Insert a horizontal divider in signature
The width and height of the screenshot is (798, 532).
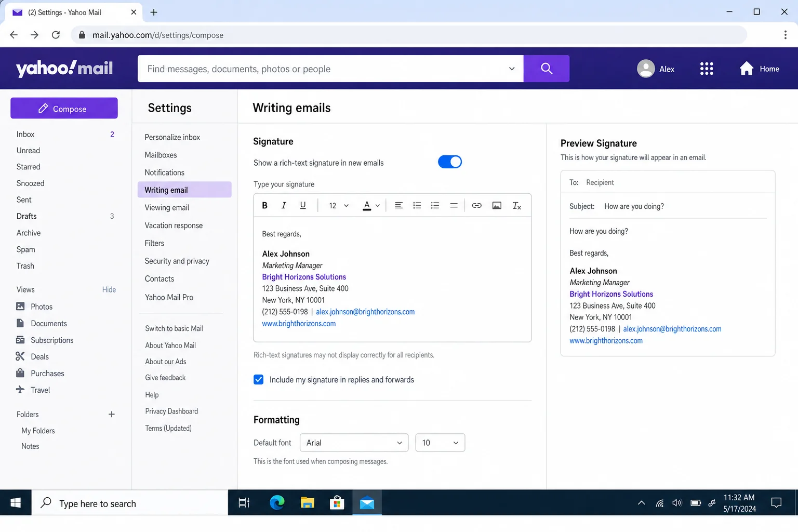coord(454,206)
